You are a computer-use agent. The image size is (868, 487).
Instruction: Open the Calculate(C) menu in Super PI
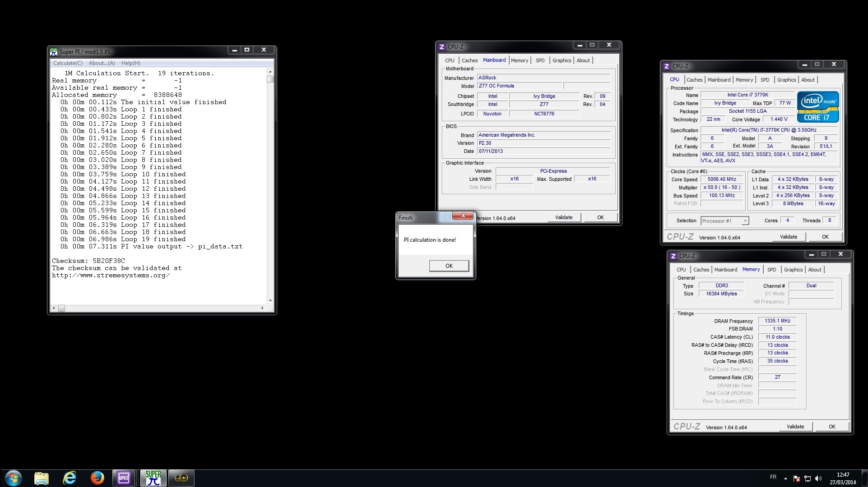click(68, 63)
